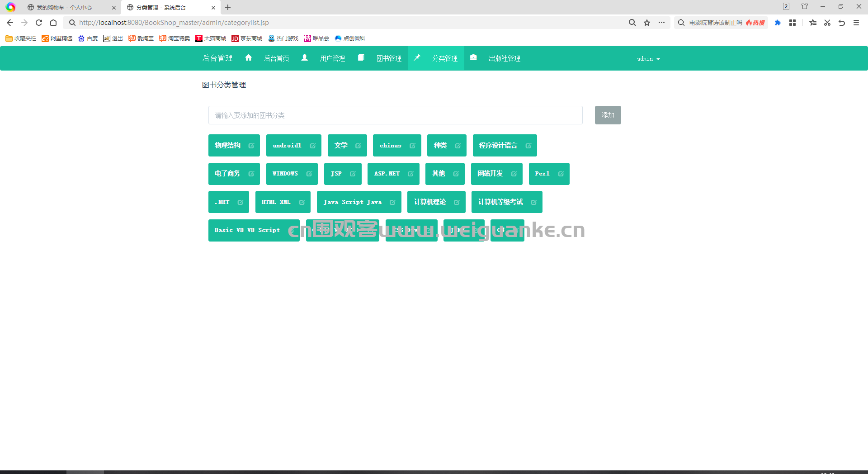The width and height of the screenshot is (868, 474).
Task: Click the pushpin icon beside 分类管理
Action: click(417, 57)
